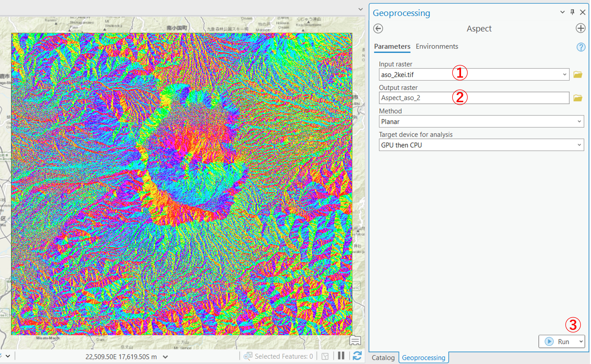Pin the Geoprocessing pane
The image size is (591, 364).
[x=572, y=12]
